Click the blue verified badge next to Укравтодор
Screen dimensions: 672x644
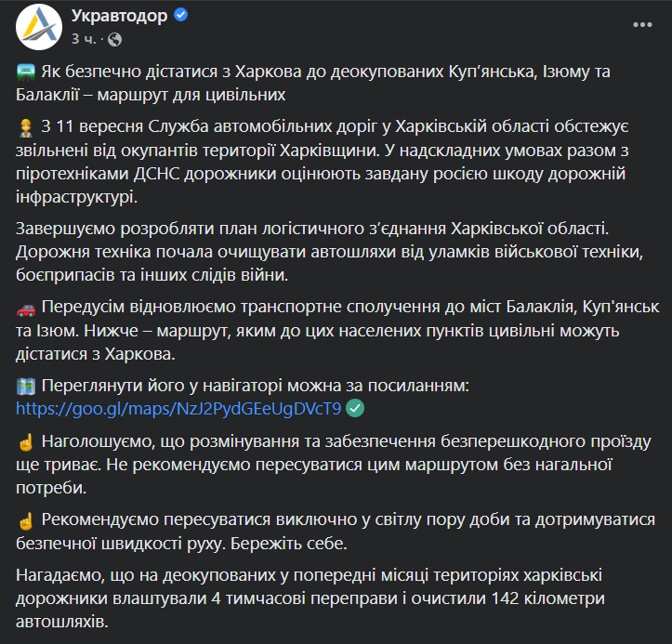(181, 16)
